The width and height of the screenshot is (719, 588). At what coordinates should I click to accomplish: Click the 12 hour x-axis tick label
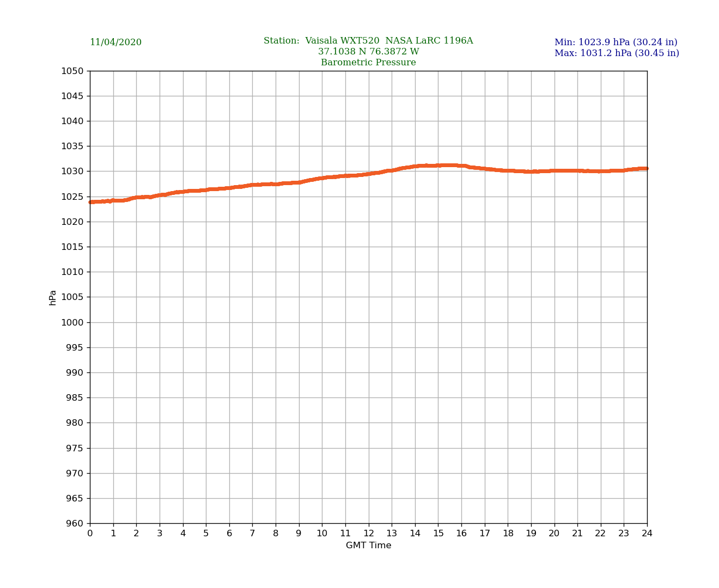click(369, 534)
